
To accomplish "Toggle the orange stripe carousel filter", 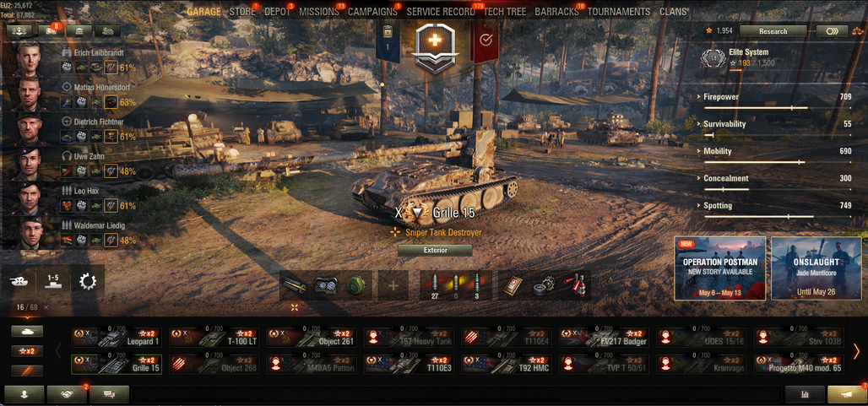I will [x=27, y=371].
